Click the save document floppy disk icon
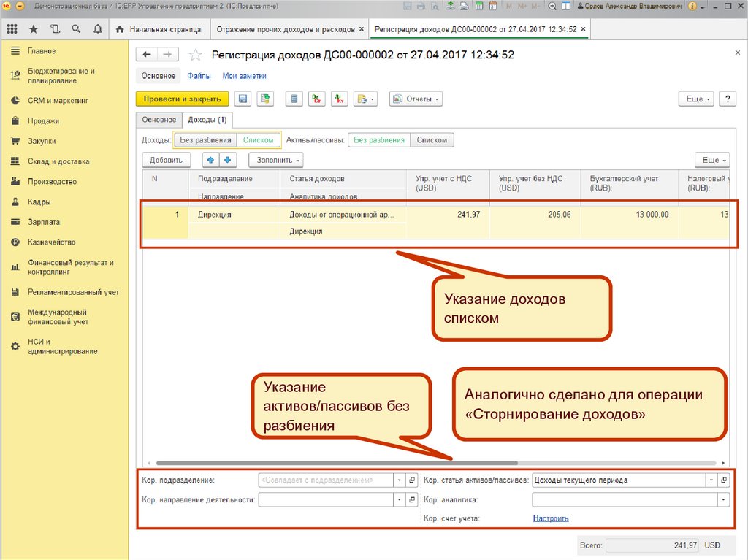748x560 pixels. pos(243,99)
